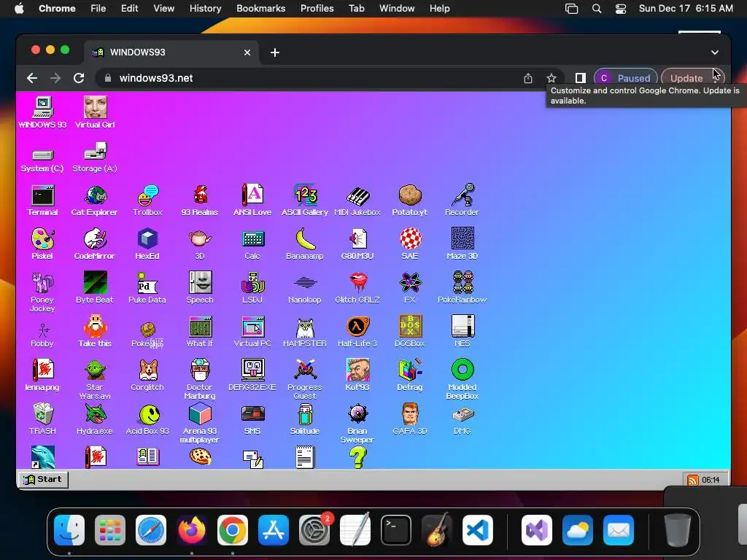Select the WINDOWS93 browser tab
747x560 pixels.
pos(171,52)
